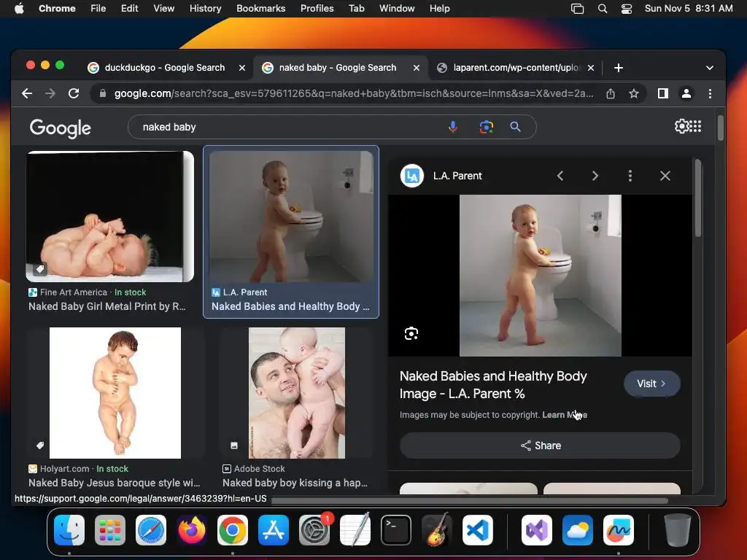
Task: Click the Chrome address bar URL
Action: point(354,94)
